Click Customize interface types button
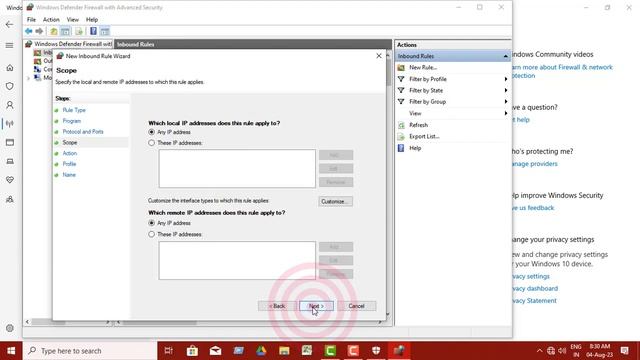 (336, 202)
